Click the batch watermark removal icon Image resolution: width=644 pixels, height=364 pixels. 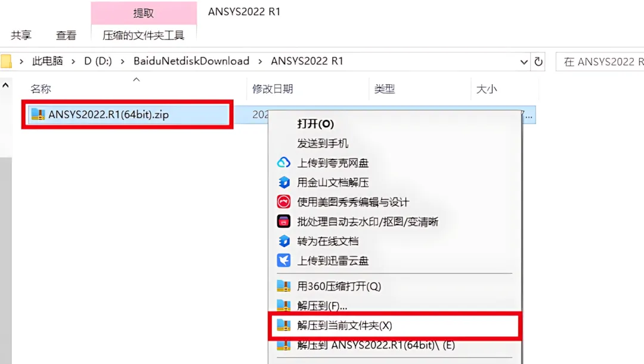click(283, 221)
